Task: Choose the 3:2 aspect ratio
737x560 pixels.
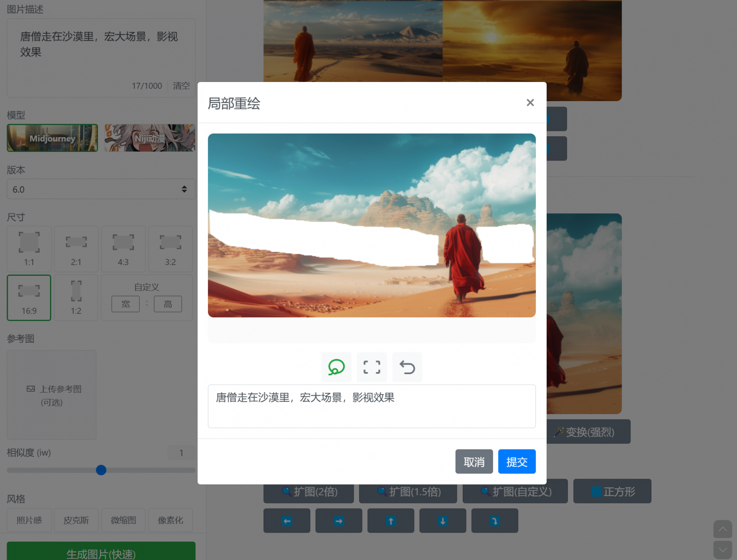Action: (170, 249)
